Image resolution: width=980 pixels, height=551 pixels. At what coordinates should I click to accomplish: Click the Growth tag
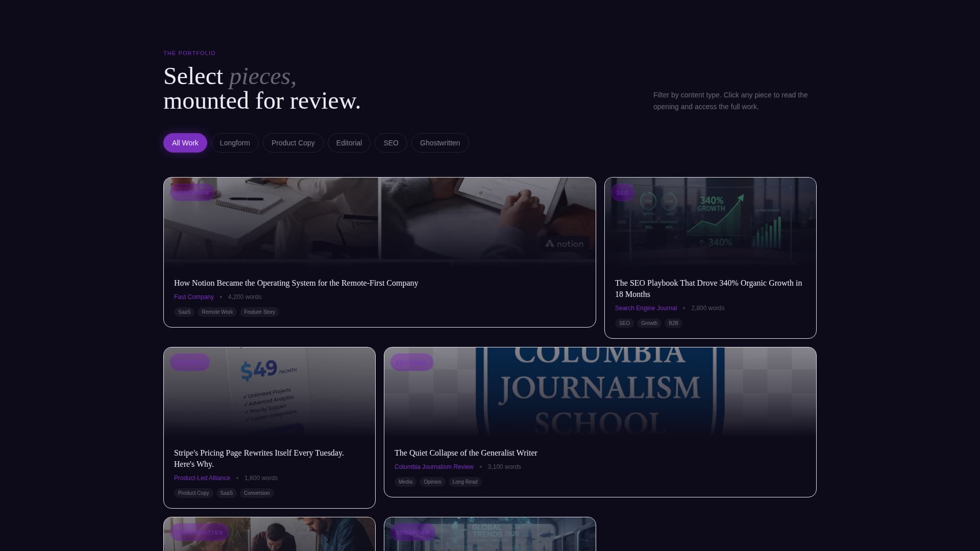(x=649, y=323)
